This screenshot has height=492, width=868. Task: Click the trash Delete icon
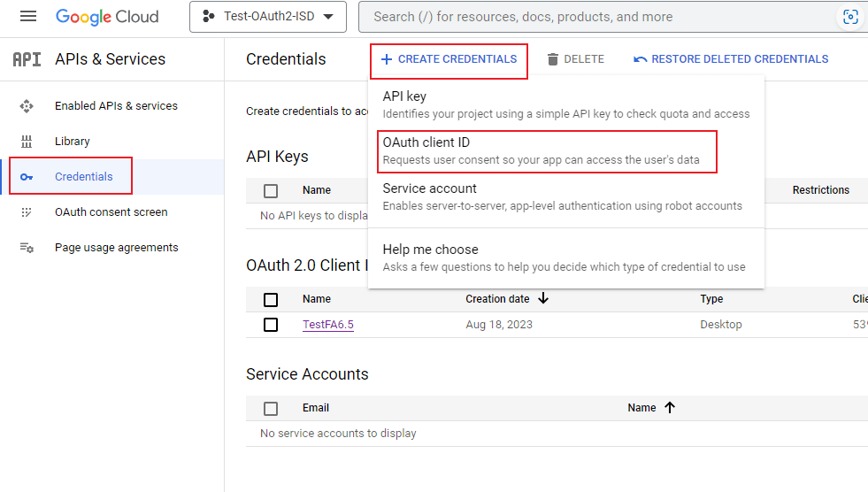coord(553,59)
